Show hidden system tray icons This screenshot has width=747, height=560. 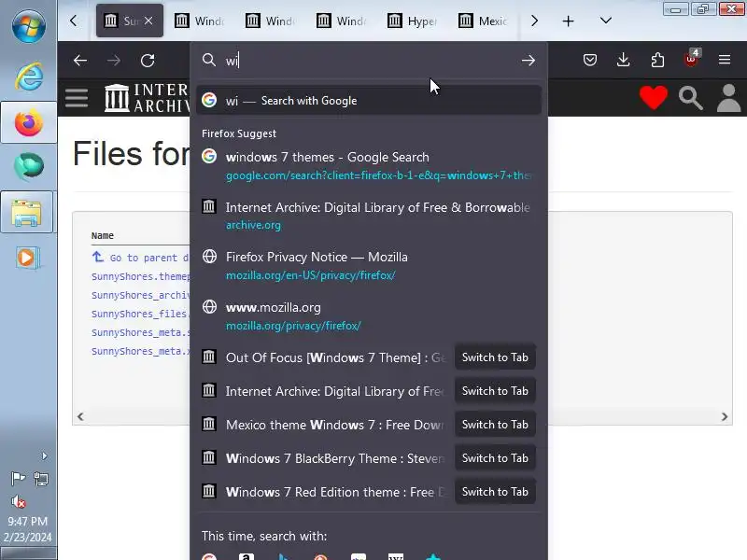point(44,456)
